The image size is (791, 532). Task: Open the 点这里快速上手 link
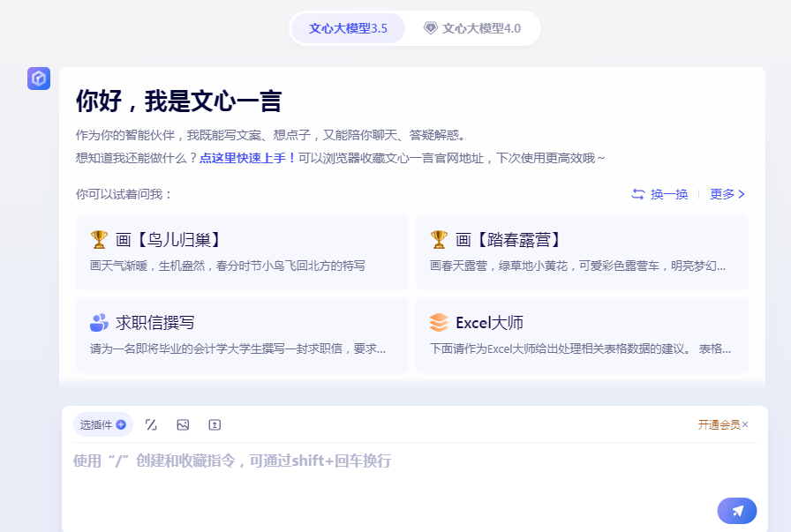coord(248,158)
